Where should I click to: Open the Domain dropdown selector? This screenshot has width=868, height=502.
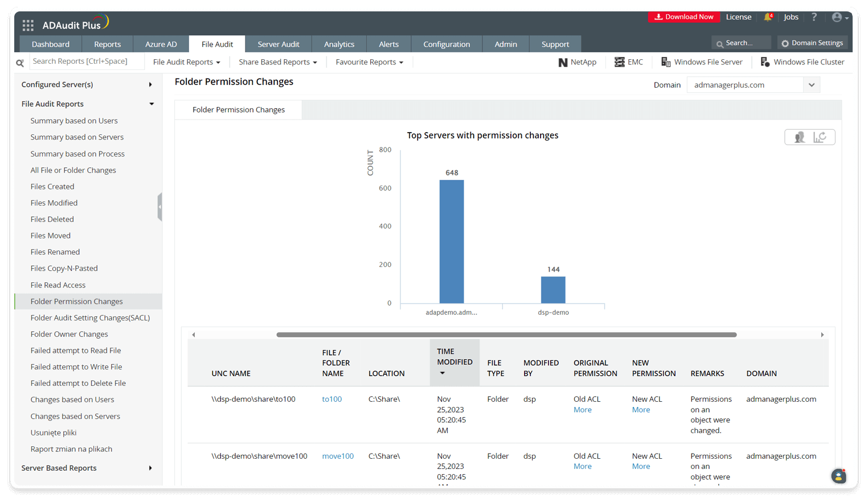(x=753, y=85)
